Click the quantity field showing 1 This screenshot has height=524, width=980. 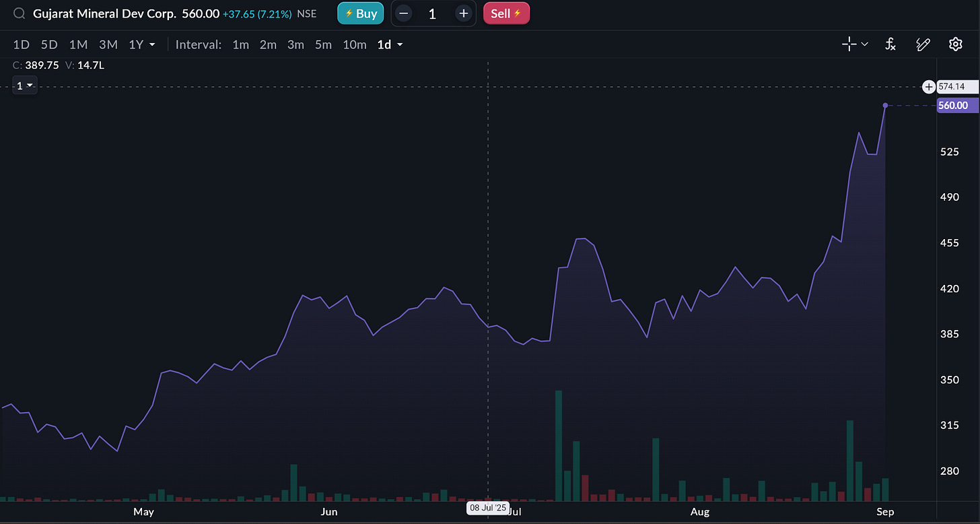click(433, 13)
